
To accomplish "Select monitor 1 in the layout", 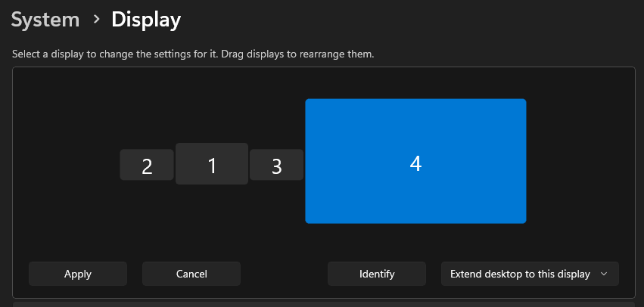I will click(x=212, y=164).
